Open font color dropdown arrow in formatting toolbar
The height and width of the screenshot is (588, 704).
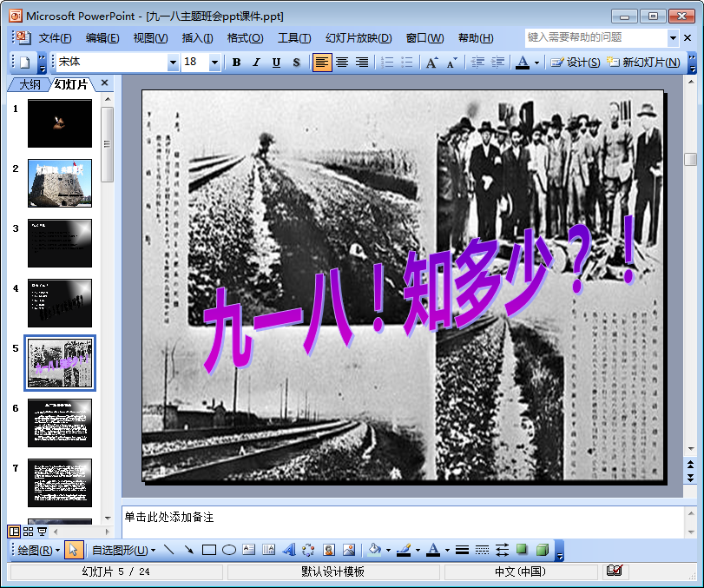[536, 63]
